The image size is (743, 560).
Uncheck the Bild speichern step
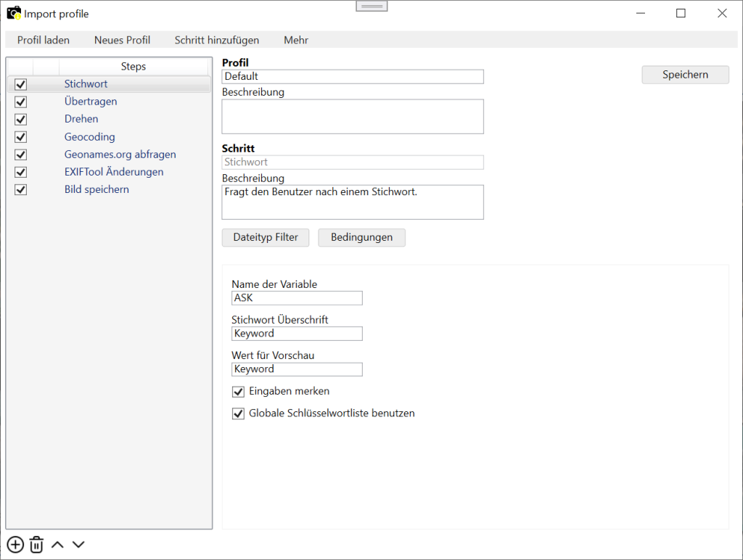20,189
